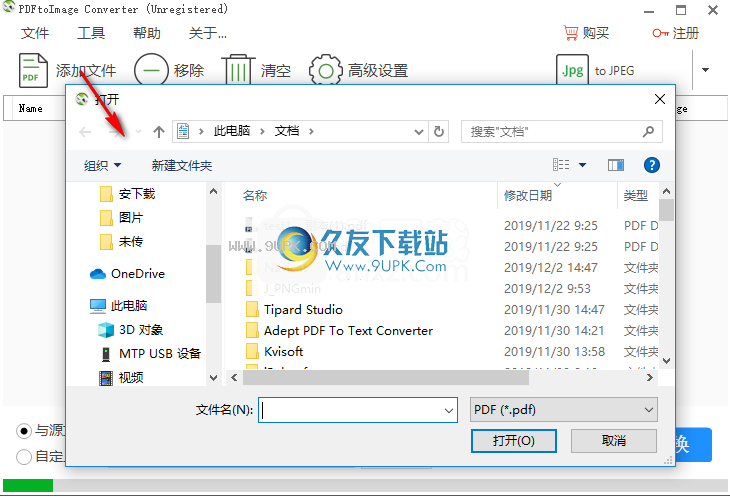Viewport: 730px width, 498px height.
Task: Click the Clear trash bin icon
Action: (x=238, y=70)
